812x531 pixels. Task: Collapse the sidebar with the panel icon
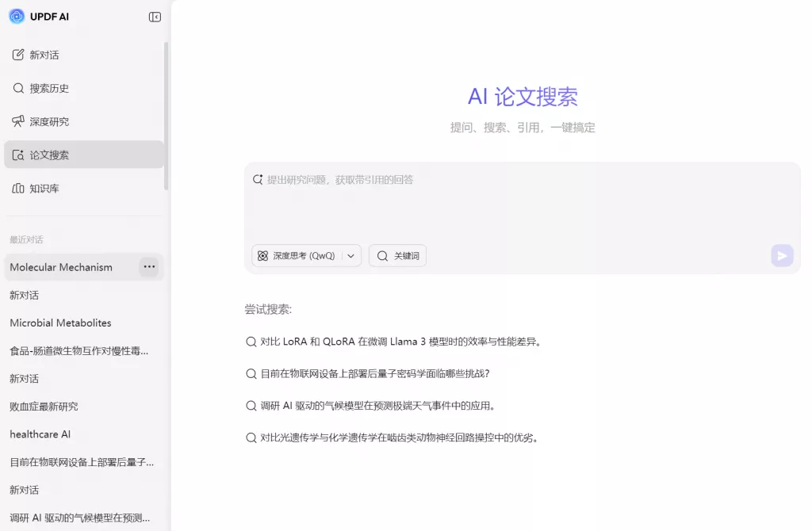[154, 16]
